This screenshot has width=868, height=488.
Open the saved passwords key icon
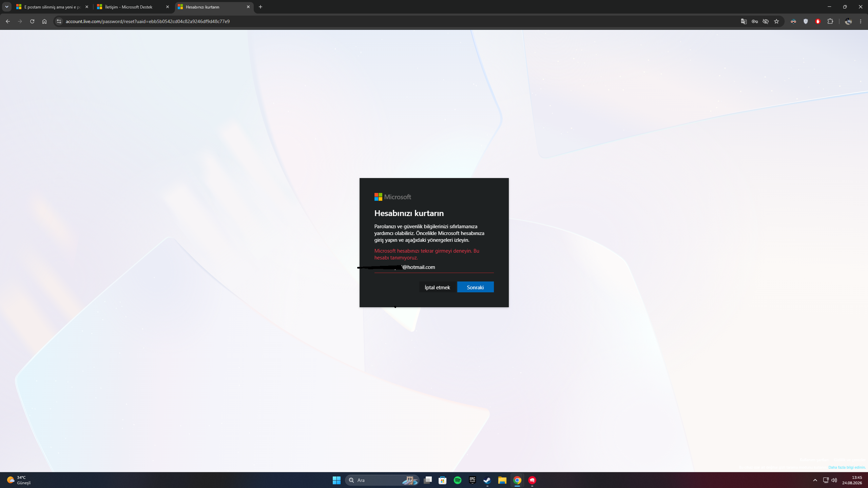(755, 21)
